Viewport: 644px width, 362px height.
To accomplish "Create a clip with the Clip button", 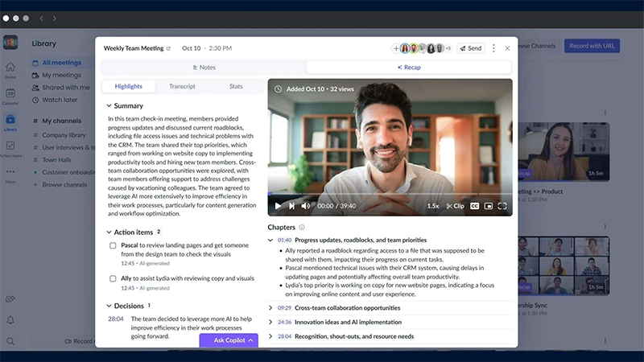I will pos(455,206).
